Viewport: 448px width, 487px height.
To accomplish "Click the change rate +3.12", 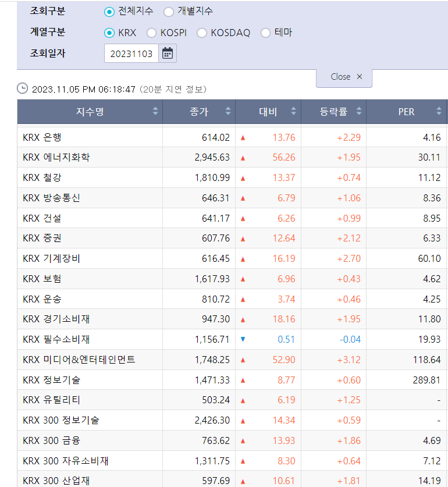I will (349, 360).
